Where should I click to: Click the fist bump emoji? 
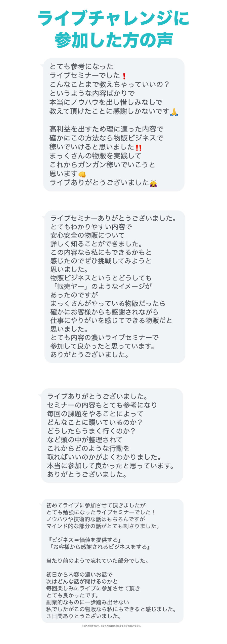click(82, 174)
